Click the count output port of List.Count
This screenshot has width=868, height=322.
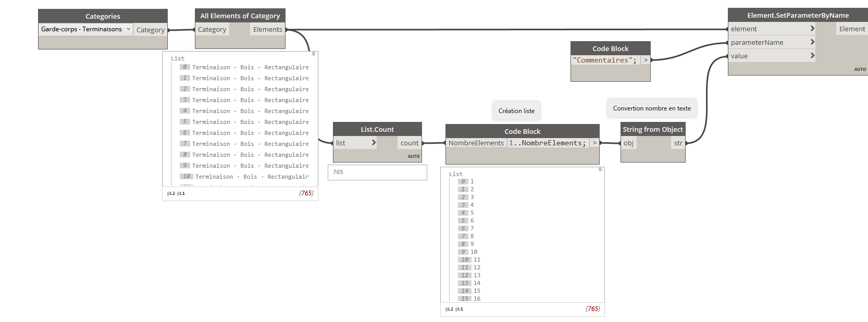tap(410, 143)
